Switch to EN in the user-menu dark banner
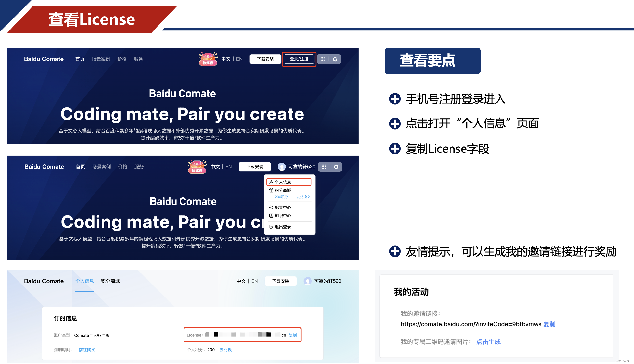 [x=229, y=167]
